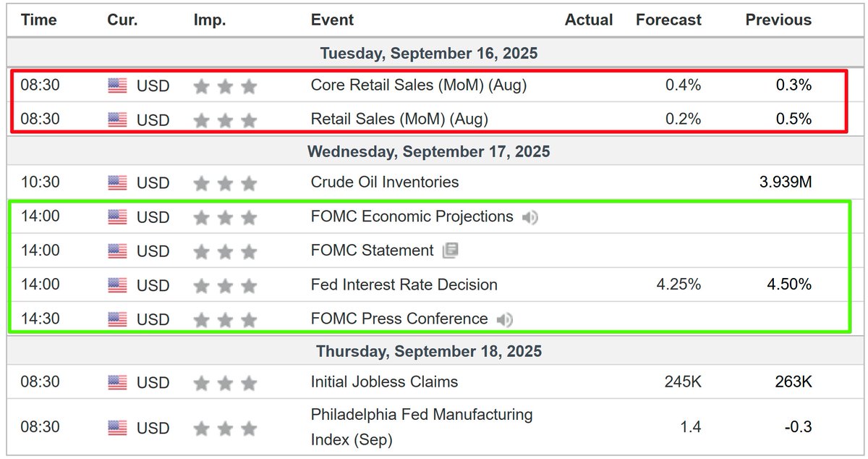Open Philadelphia Fed Manufacturing Index (Sep) event
The width and height of the screenshot is (868, 459).
422,427
